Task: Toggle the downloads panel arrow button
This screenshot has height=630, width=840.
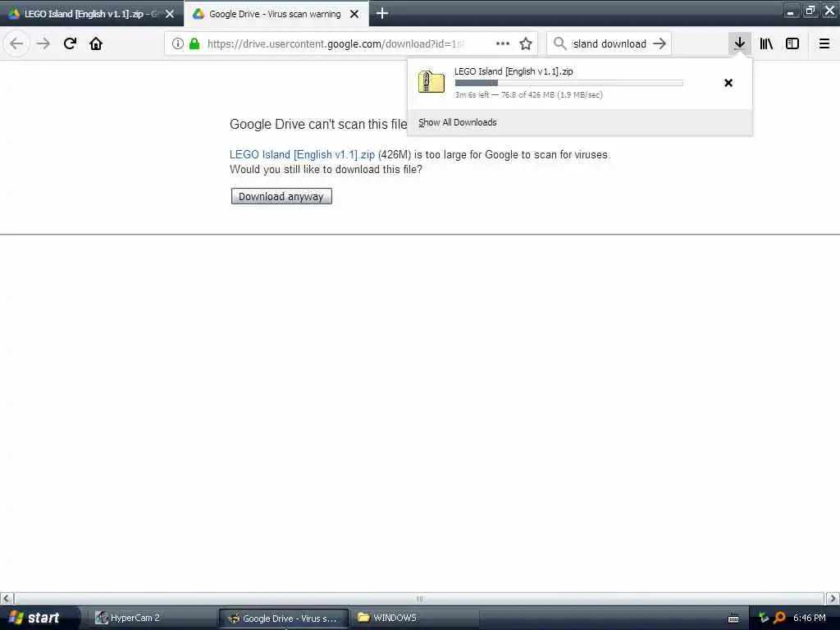Action: (x=740, y=43)
